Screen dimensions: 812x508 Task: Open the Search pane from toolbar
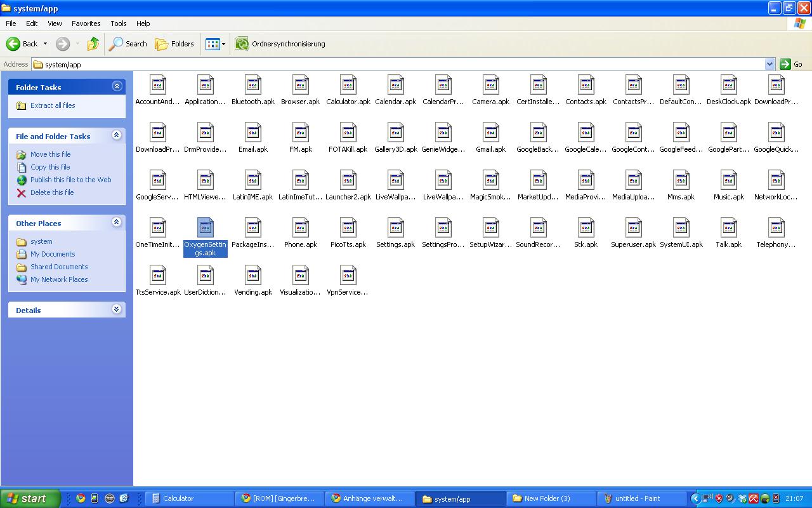click(128, 44)
